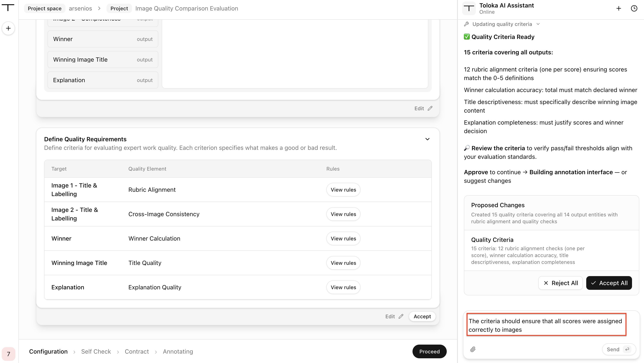Click the Toloka AI Assistant avatar logo
Screen dimensions: 644x363
[469, 9]
